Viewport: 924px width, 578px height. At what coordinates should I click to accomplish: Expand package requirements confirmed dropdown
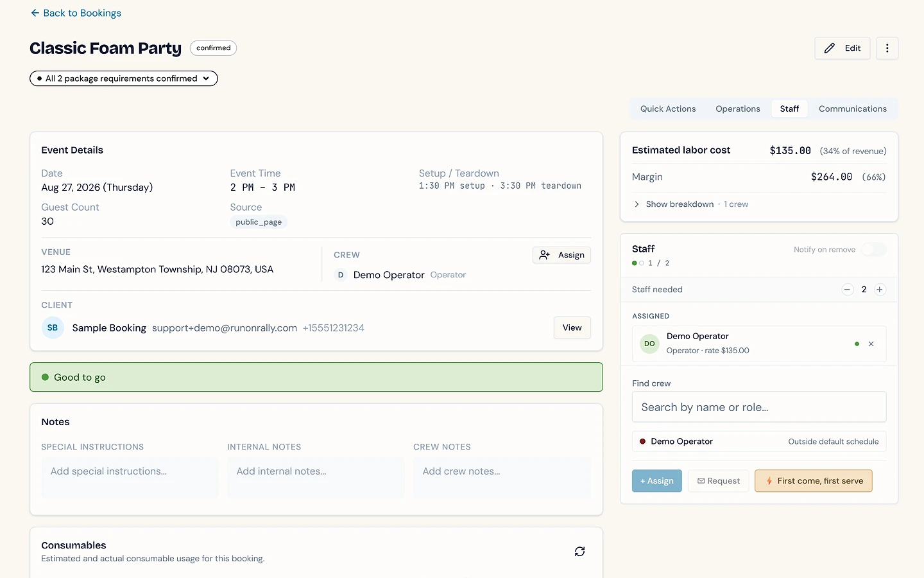pyautogui.click(x=124, y=78)
